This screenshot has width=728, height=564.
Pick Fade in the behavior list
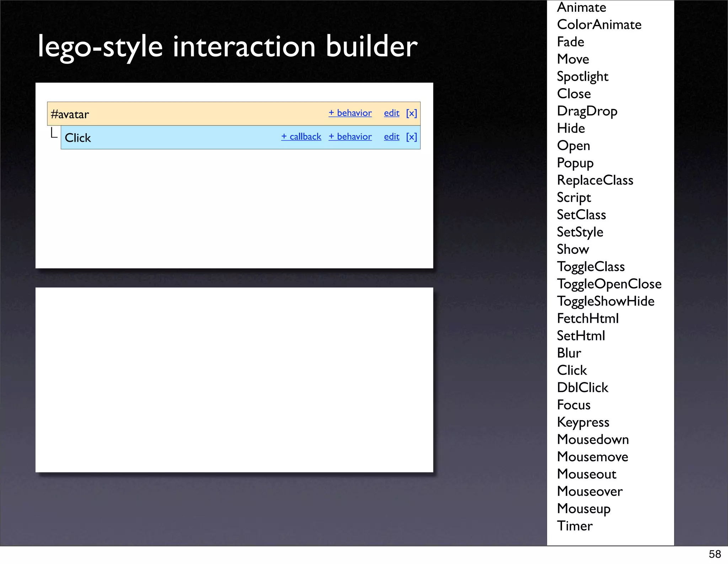pyautogui.click(x=571, y=42)
